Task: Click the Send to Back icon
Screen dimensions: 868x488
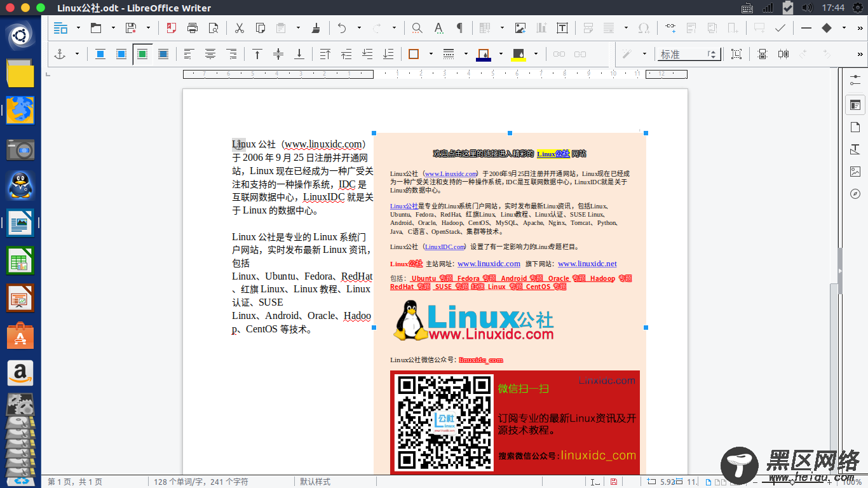Action: coord(388,55)
